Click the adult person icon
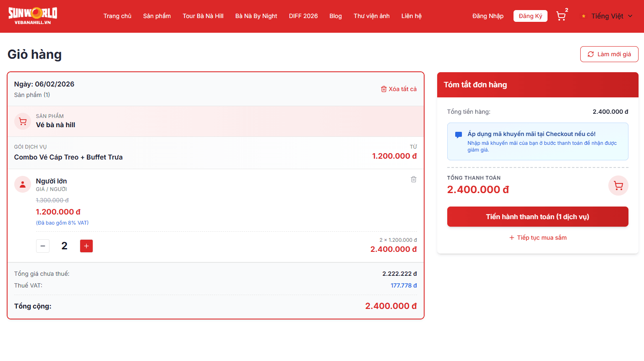 click(23, 184)
